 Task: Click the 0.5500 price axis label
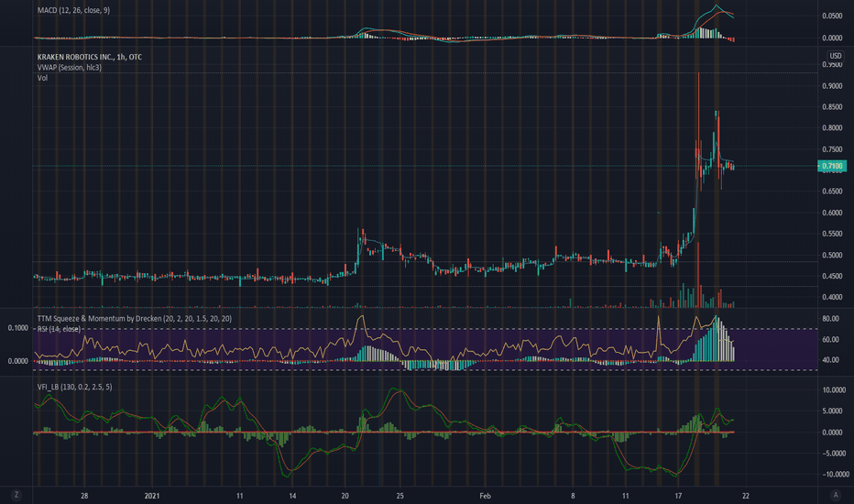pyautogui.click(x=832, y=234)
